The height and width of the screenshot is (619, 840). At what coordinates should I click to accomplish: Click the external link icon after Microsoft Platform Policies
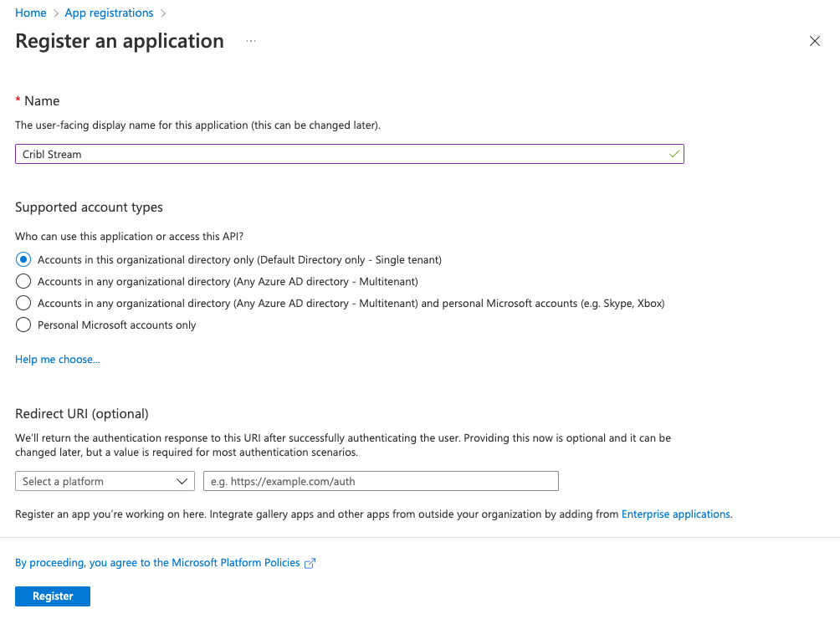(x=310, y=563)
